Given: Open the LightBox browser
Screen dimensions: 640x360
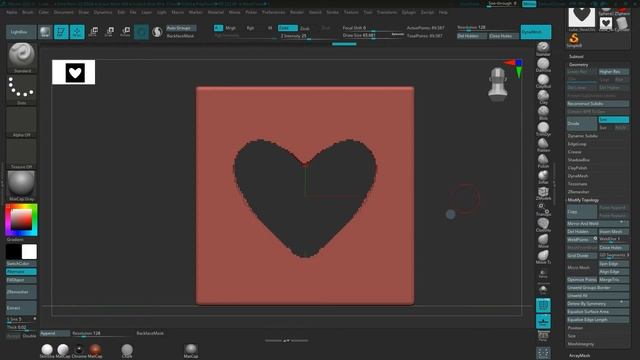Looking at the screenshot, I should coord(21,32).
